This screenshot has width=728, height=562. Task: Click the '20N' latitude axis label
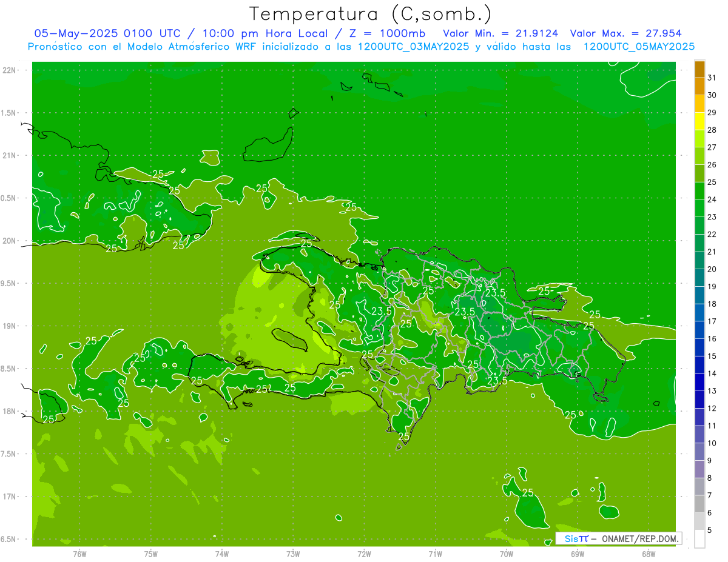10,241
